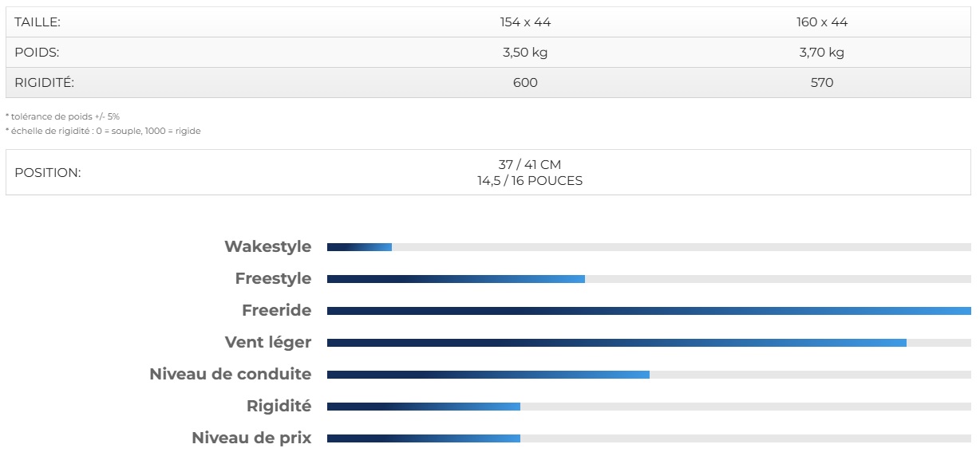Click the rigidity scale footnote
980x456 pixels.
[x=103, y=132]
